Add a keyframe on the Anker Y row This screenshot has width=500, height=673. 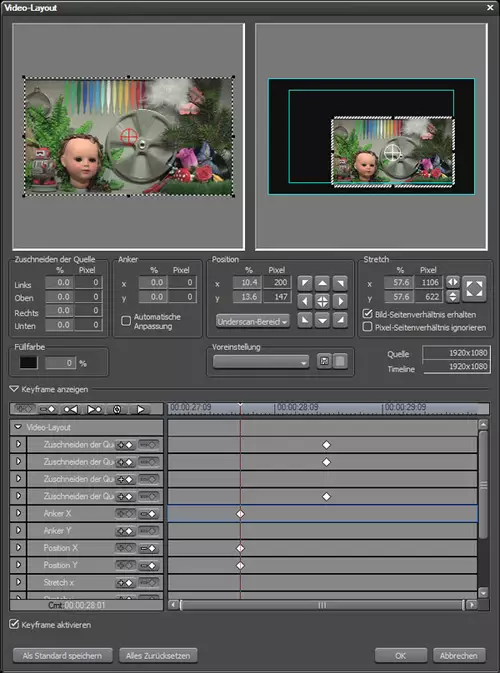click(x=125, y=531)
